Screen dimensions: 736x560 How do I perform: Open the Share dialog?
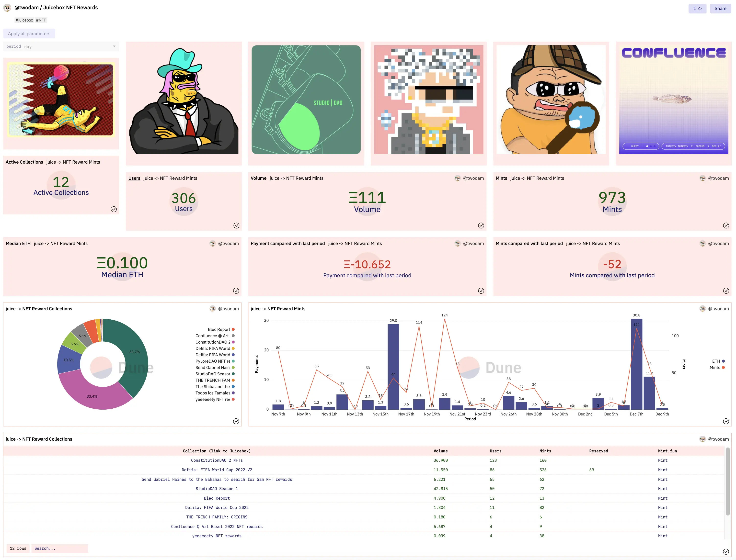(720, 8)
